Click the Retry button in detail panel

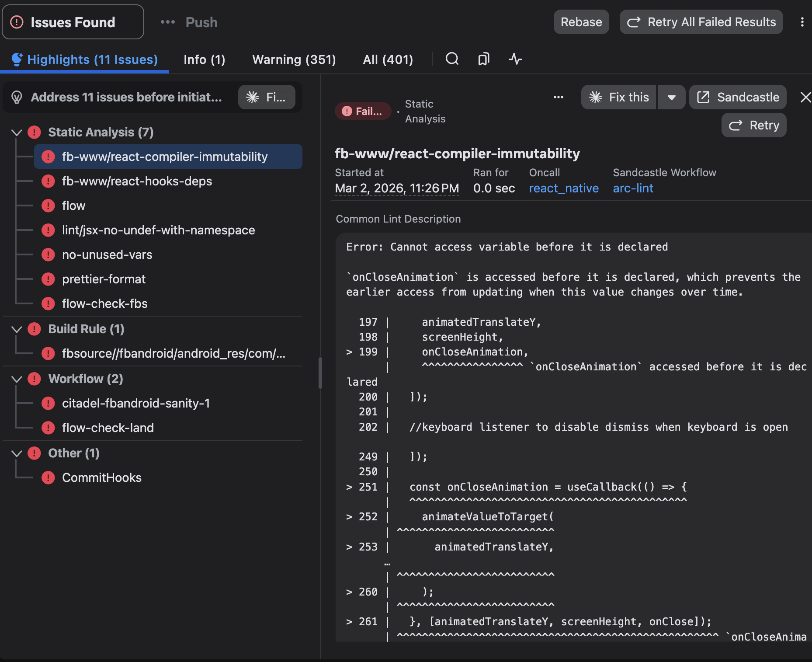(x=754, y=125)
